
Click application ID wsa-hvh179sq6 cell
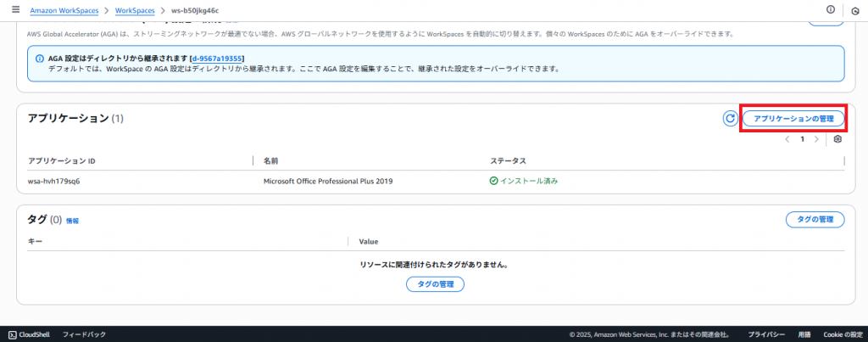[53, 181]
